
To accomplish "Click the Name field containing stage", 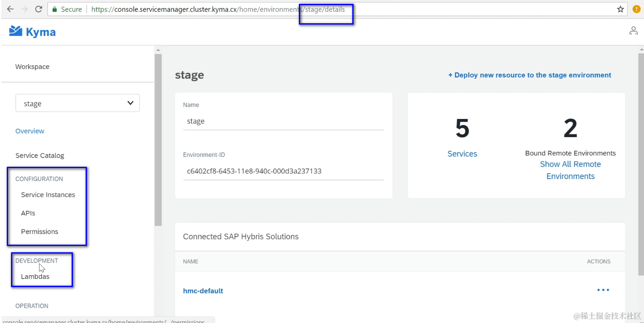I will tap(284, 121).
